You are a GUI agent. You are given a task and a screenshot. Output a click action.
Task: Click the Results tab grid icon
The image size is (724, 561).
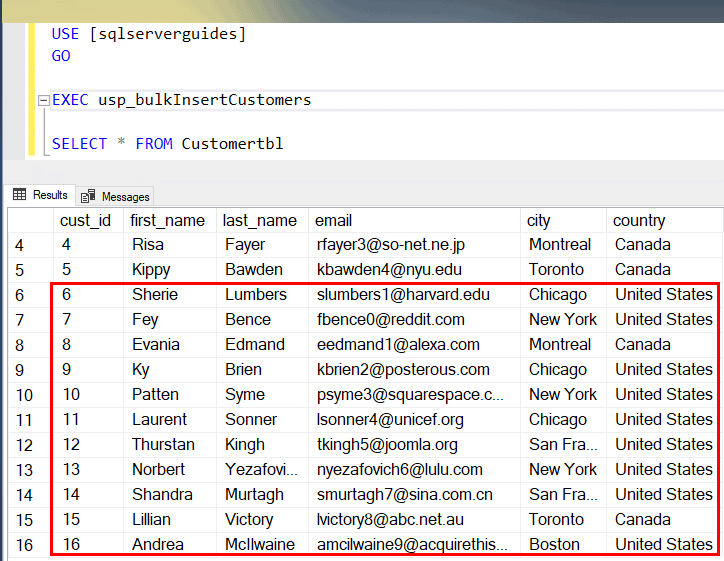tap(19, 194)
